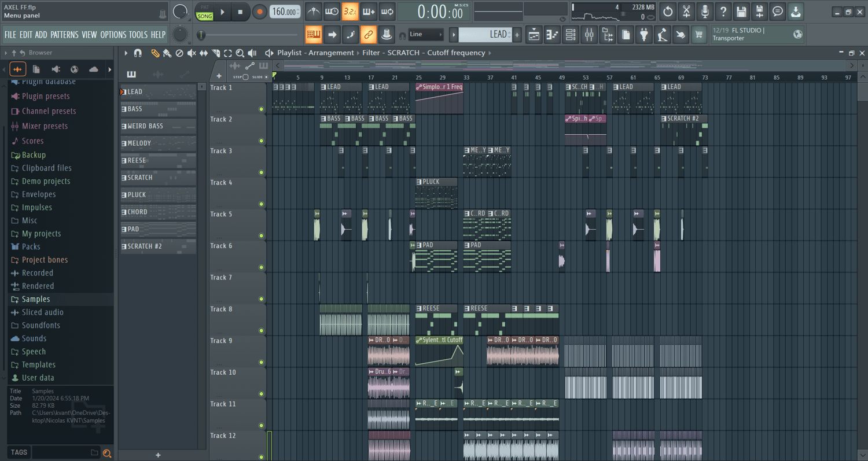Screen dimensions: 868x461
Task: Click the master volume knob
Action: (181, 11)
